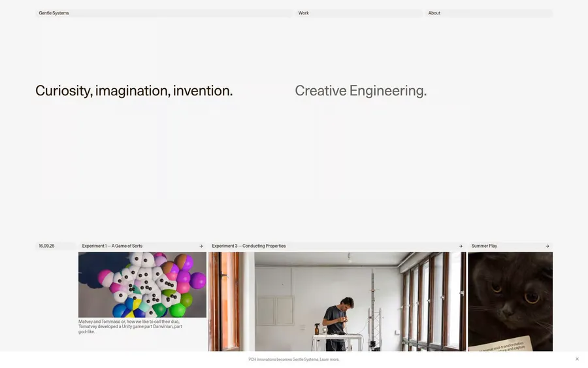Click the headline Curiosity, imagination, invention
This screenshot has height=368, width=588.
(x=134, y=91)
